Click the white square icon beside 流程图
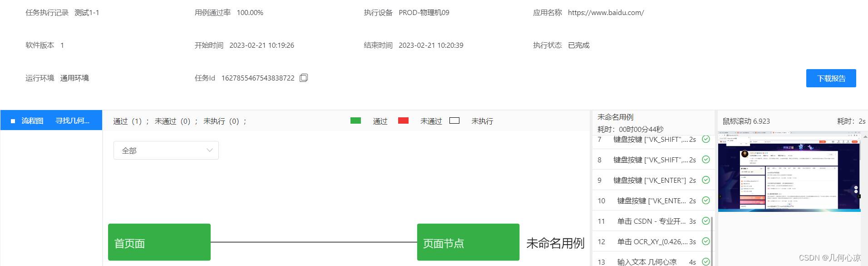The width and height of the screenshot is (868, 266). tap(13, 121)
